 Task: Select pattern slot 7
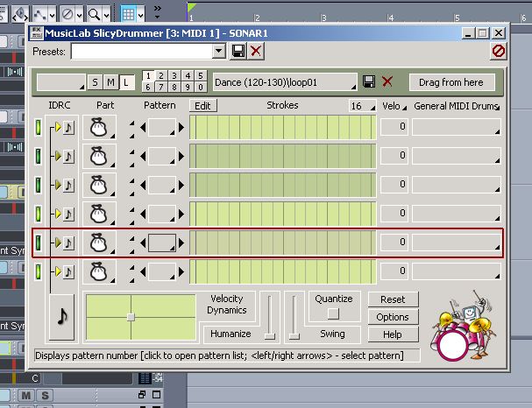[x=161, y=87]
